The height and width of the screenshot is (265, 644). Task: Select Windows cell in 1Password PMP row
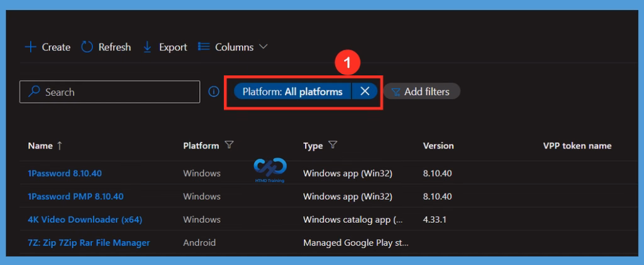(x=202, y=197)
